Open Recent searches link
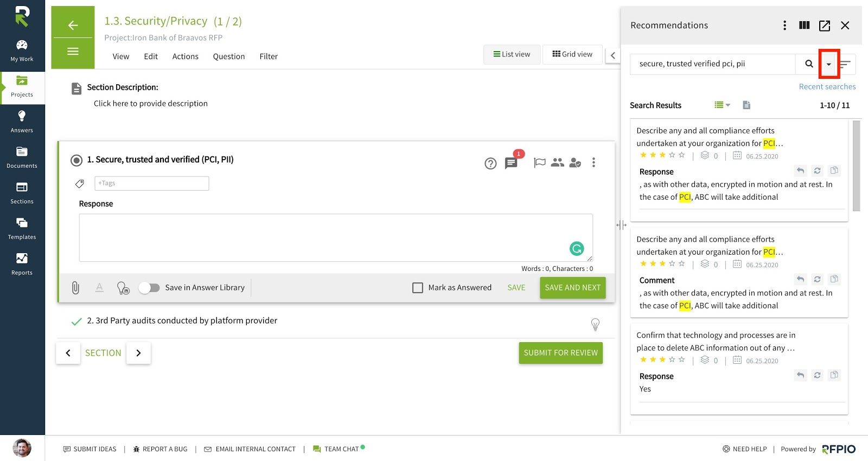This screenshot has width=868, height=461. [827, 87]
